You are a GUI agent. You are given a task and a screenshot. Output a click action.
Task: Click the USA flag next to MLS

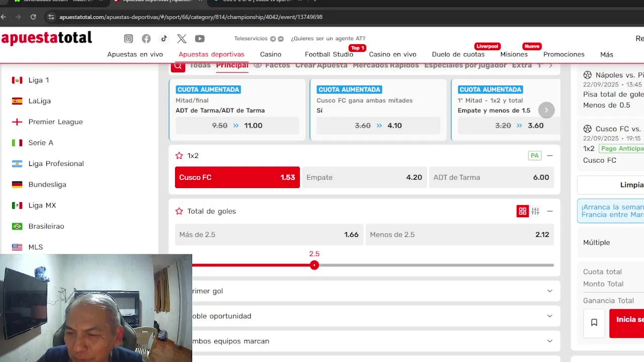click(x=17, y=247)
